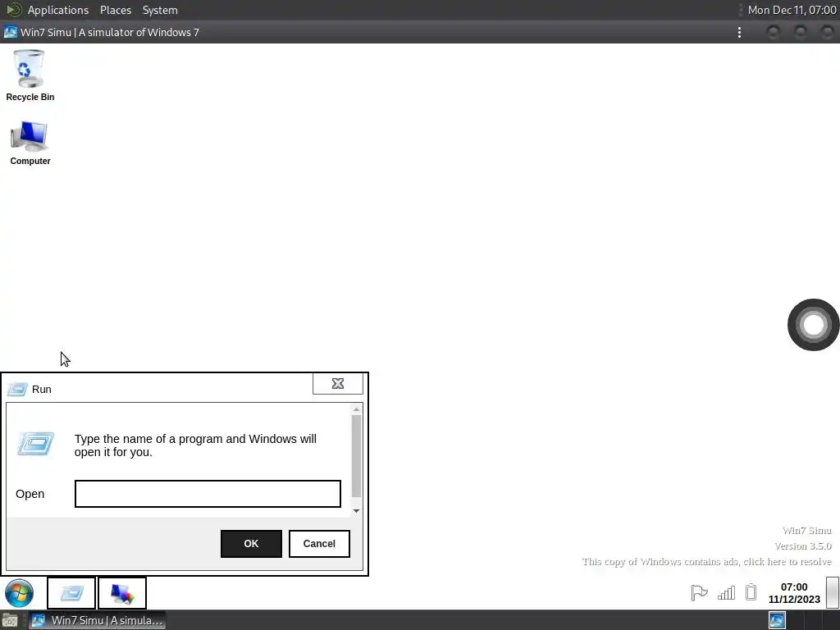The height and width of the screenshot is (630, 840).
Task: Click the floating circular assistive button
Action: (x=813, y=325)
